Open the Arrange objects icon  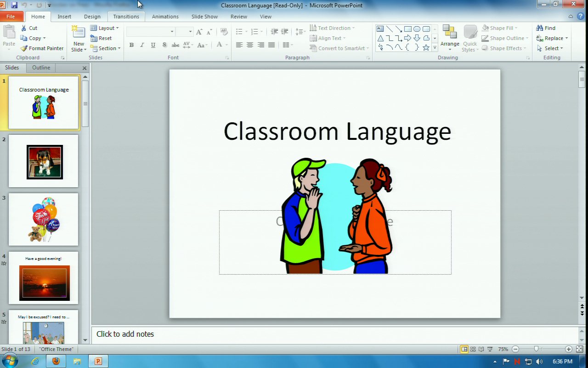pos(450,38)
